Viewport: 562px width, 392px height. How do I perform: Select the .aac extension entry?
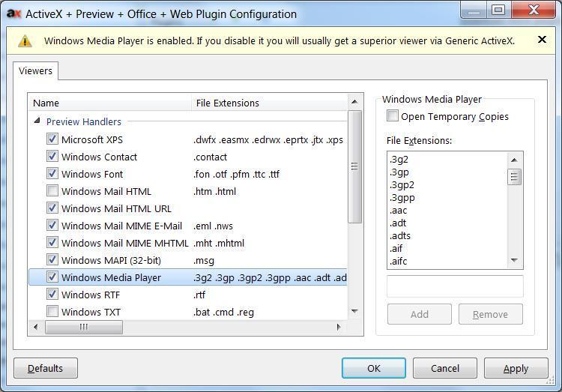point(398,211)
